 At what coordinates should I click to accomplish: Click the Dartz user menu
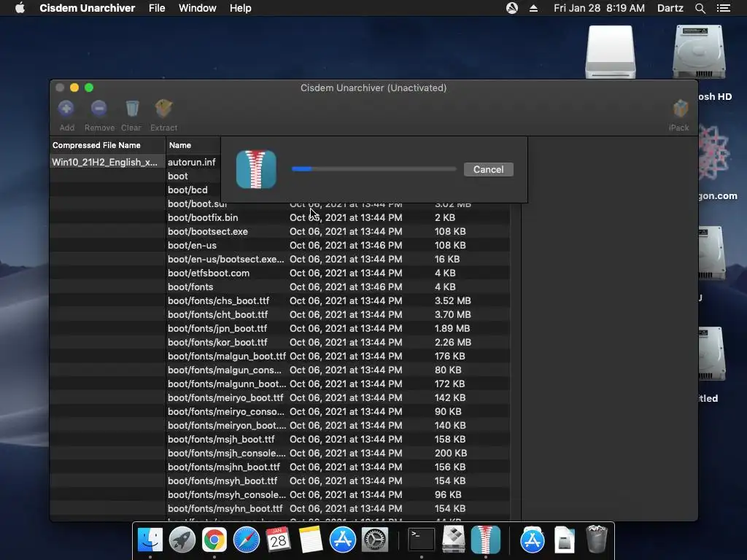pyautogui.click(x=670, y=8)
